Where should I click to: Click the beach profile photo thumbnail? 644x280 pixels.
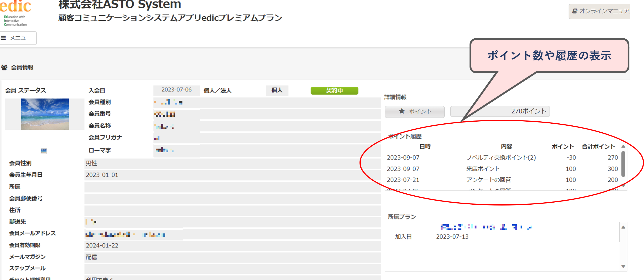point(45,114)
